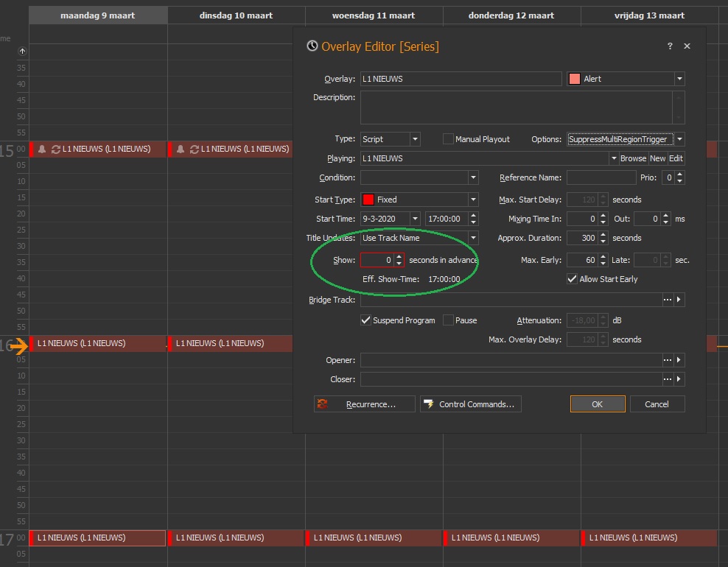Click the red Fixed start type swatch
This screenshot has width=728, height=567.
pyautogui.click(x=368, y=200)
